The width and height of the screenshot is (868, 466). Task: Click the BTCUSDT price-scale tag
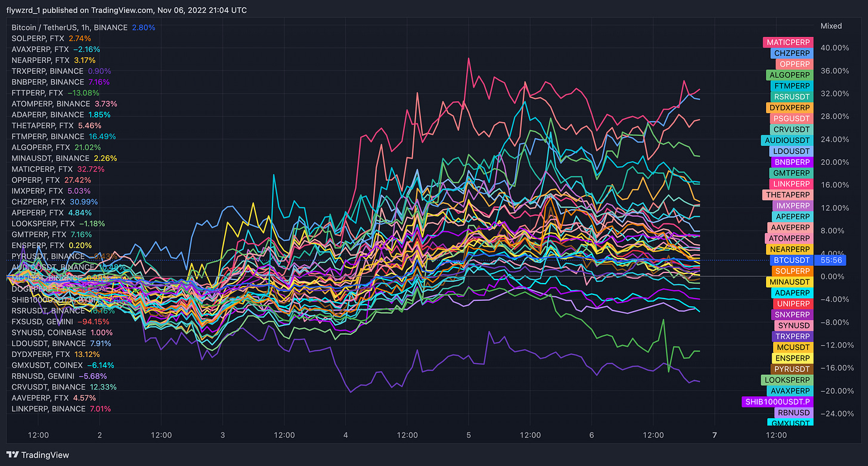point(790,260)
